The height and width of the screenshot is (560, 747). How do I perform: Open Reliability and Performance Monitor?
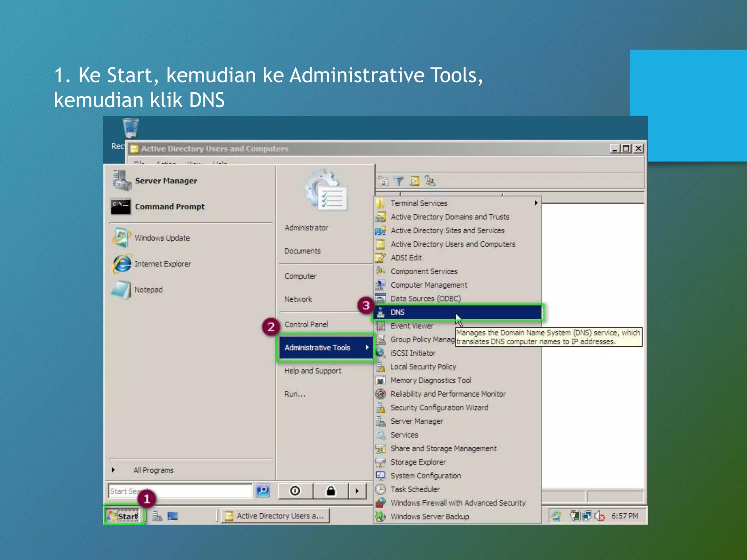(457, 394)
